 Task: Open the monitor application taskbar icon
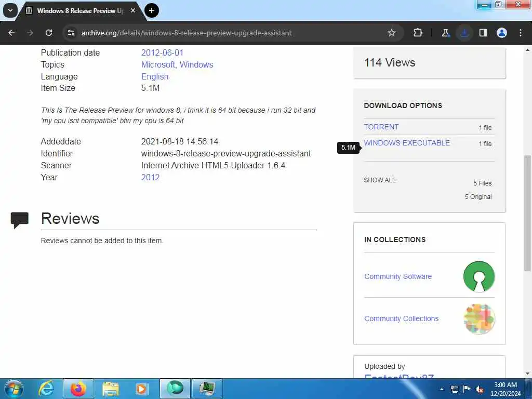[207, 389]
